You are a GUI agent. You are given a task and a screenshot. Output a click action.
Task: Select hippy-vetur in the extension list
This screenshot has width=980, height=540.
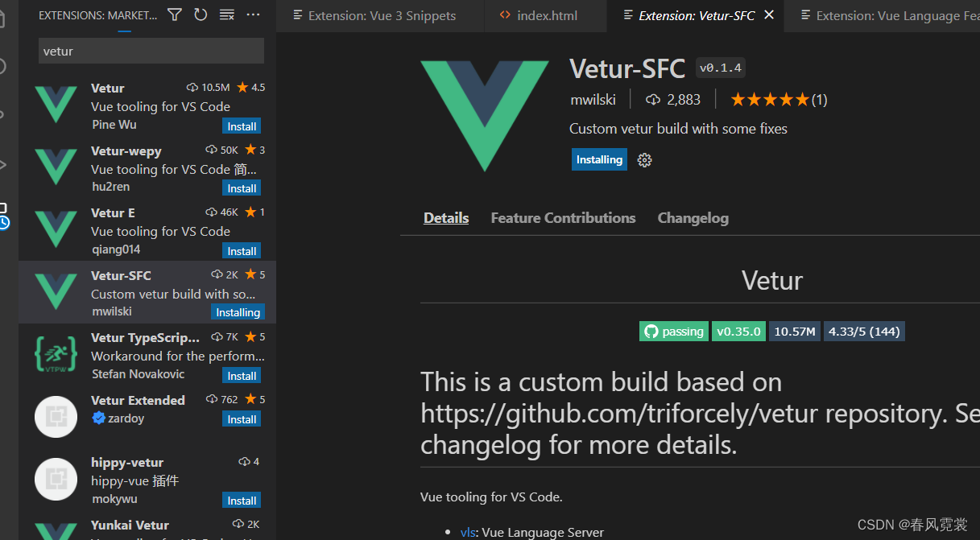147,481
